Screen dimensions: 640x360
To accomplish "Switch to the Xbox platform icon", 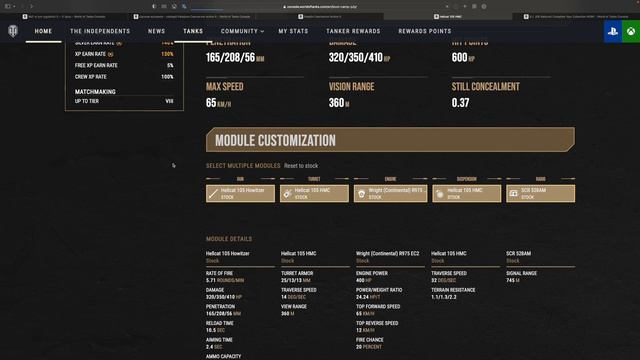I will click(631, 31).
